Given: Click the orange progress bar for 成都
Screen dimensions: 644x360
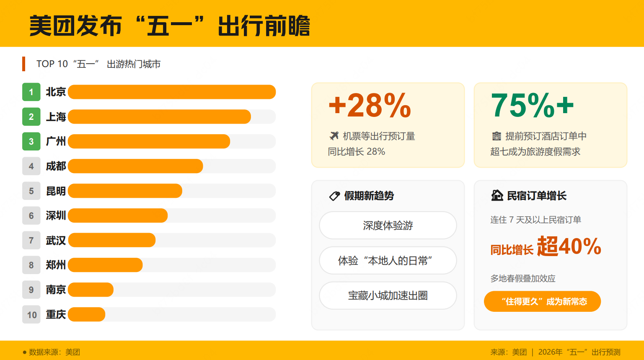Looking at the screenshot, I should click(135, 166).
